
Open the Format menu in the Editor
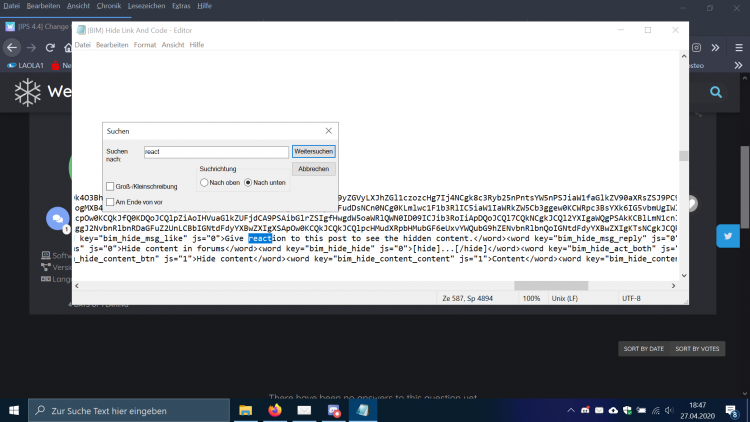145,45
